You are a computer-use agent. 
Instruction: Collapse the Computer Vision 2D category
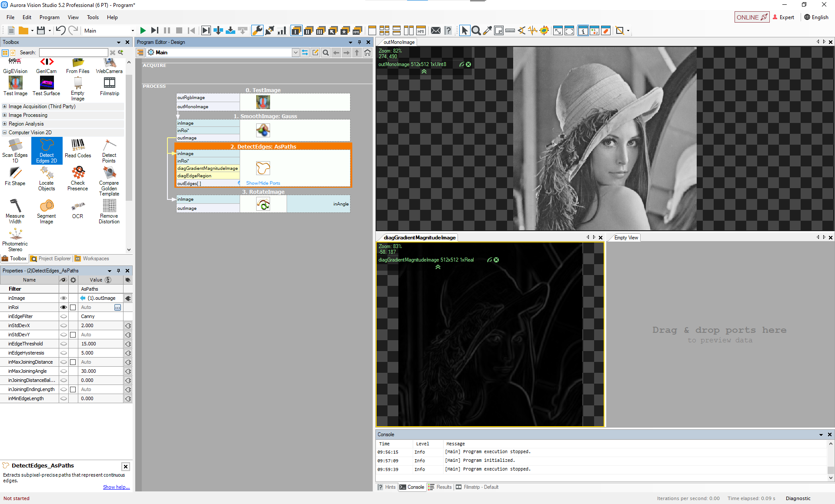[x=5, y=133]
